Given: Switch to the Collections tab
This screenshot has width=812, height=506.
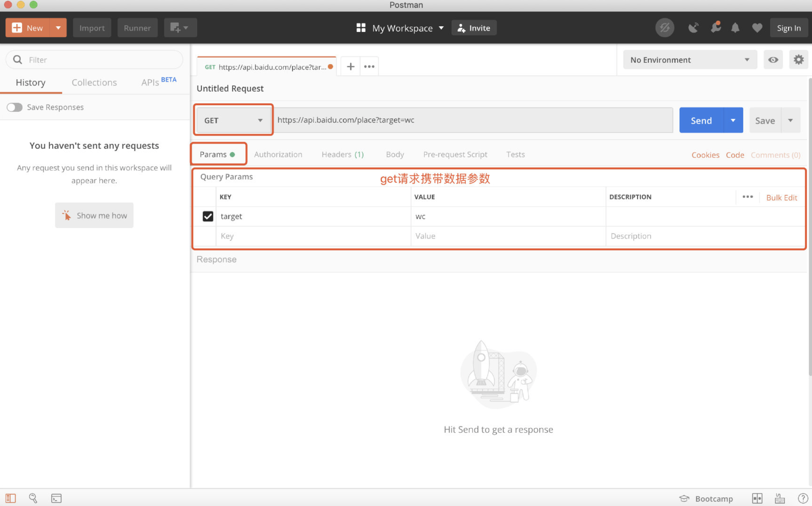Looking at the screenshot, I should (x=94, y=82).
